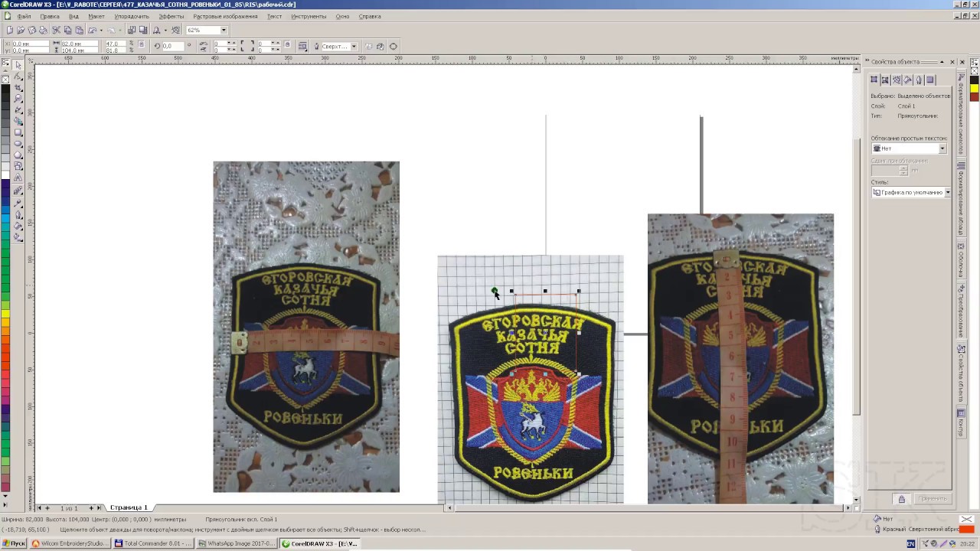Undo the last action
Screen dimensions: 980x551
click(x=92, y=30)
